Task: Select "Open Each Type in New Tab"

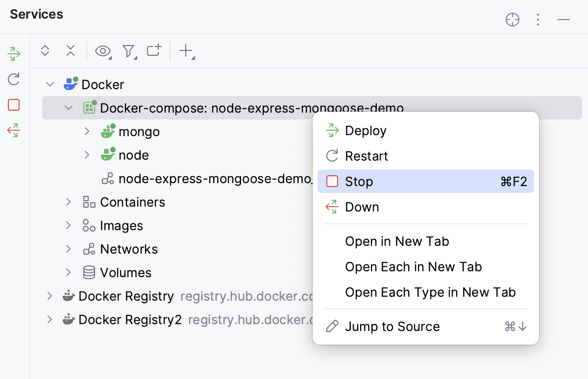Action: 430,292
